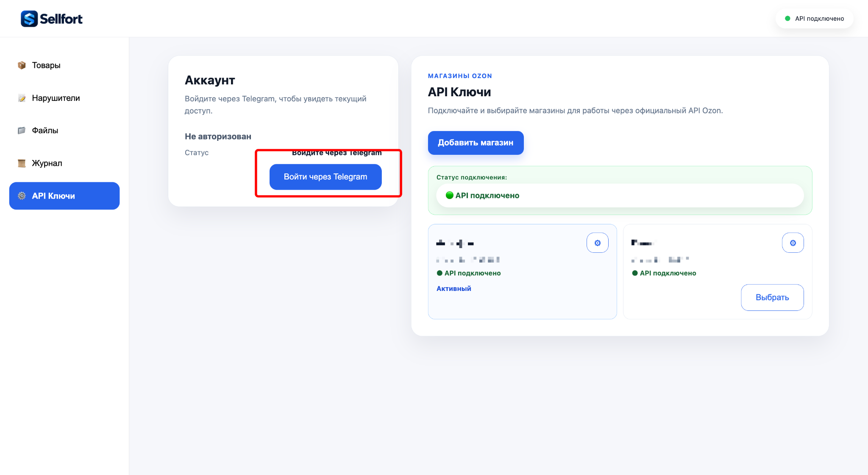Click the API подключено badge in the header
The width and height of the screenshot is (868, 475).
815,19
